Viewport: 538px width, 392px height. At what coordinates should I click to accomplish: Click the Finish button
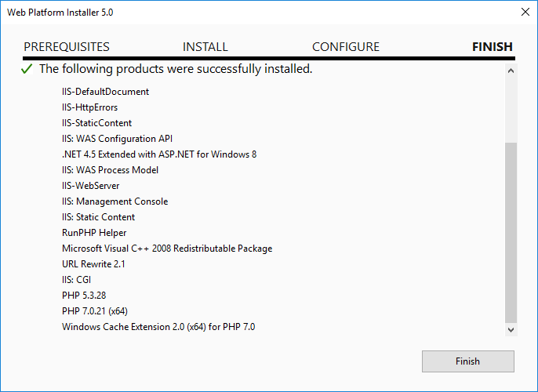tap(468, 361)
